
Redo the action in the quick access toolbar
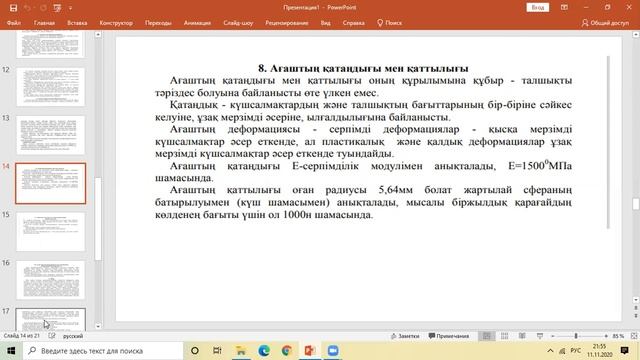pos(43,8)
